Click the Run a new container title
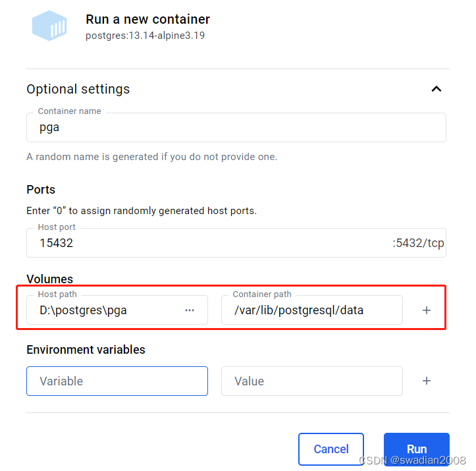Image resolution: width=476 pixels, height=471 pixels. pyautogui.click(x=147, y=19)
